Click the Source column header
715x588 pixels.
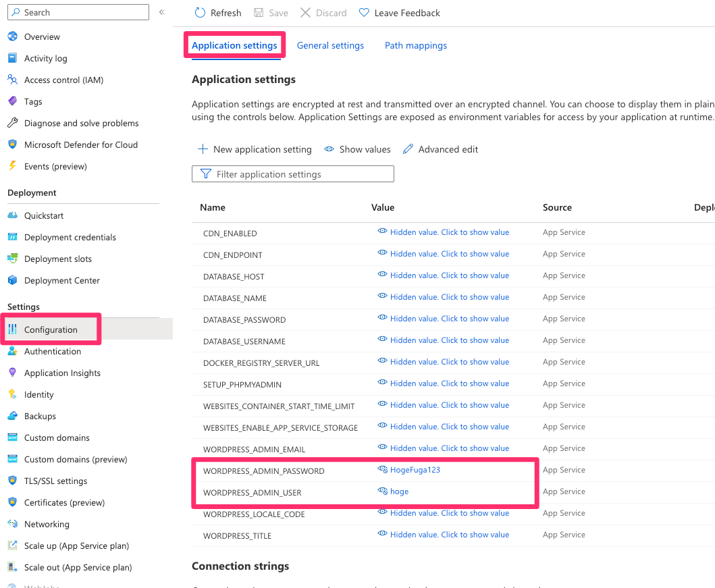[557, 207]
